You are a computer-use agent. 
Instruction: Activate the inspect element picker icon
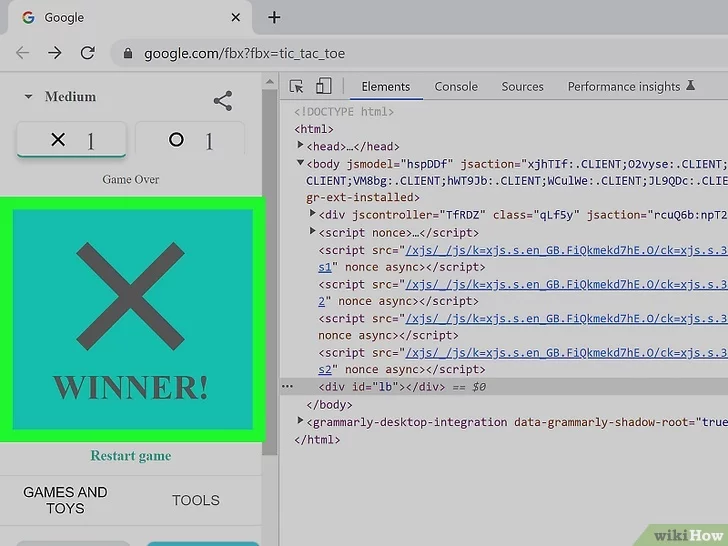[x=296, y=86]
